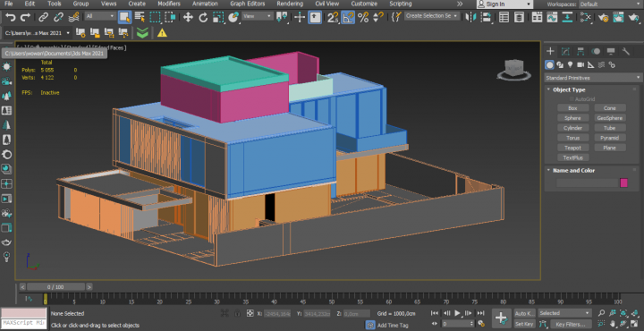This screenshot has height=331, width=644.
Task: Toggle Angle Snap in toolbar
Action: (x=348, y=17)
